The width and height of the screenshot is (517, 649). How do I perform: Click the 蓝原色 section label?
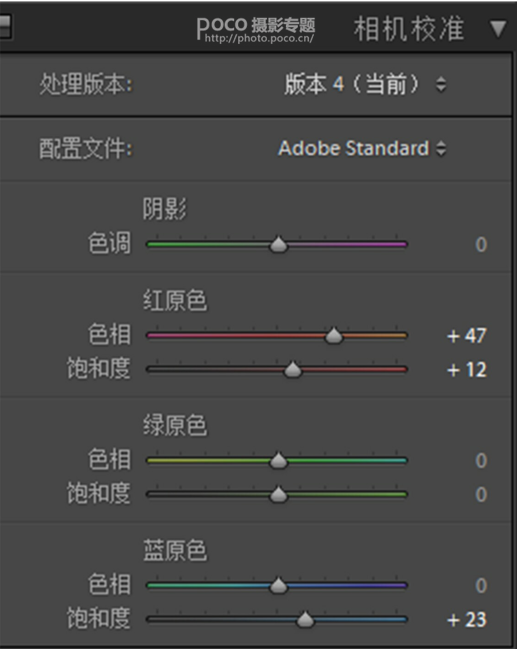[x=175, y=550]
